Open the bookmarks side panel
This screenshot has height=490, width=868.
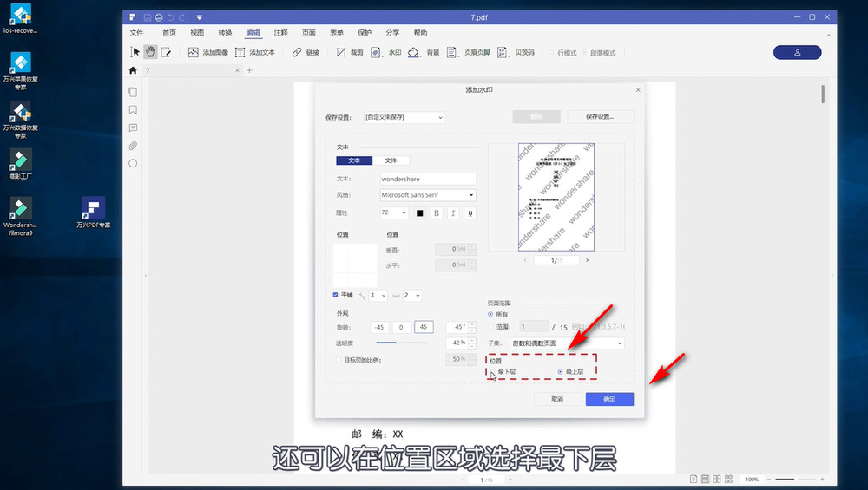pos(133,110)
